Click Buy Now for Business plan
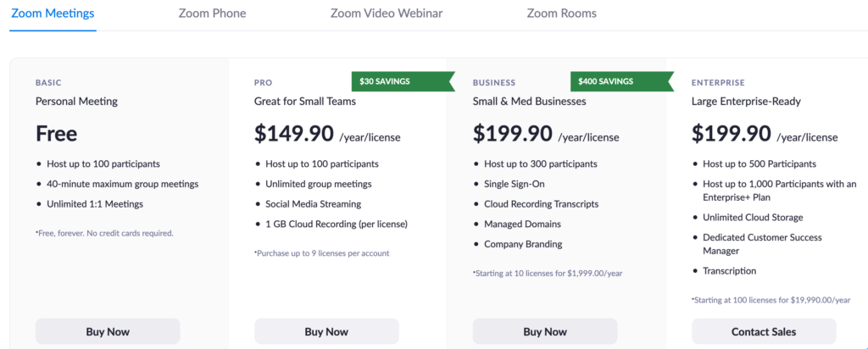 545,331
